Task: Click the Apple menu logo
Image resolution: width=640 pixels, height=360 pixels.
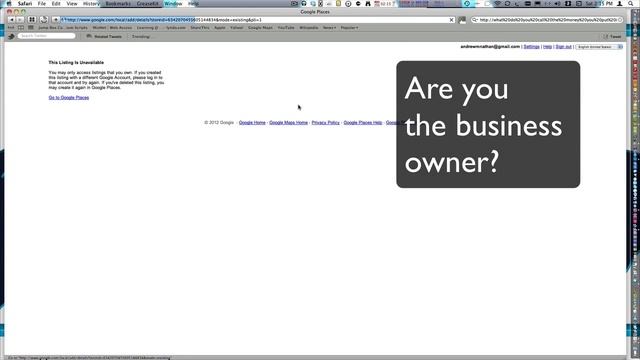Action: click(9, 3)
